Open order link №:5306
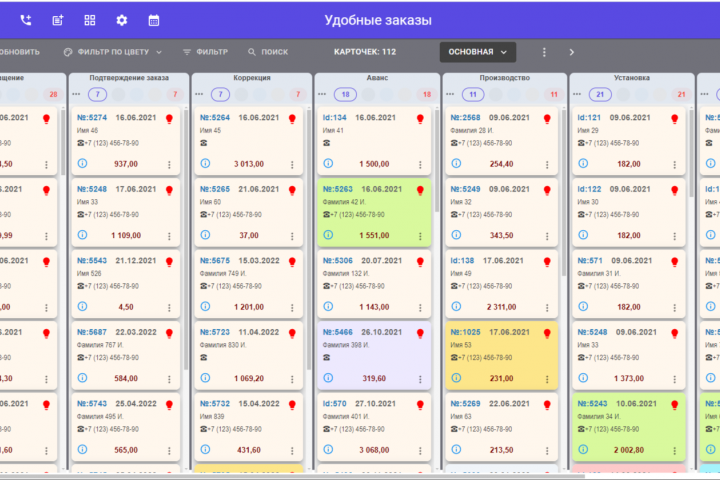Viewport: 720px width, 480px height. (338, 261)
